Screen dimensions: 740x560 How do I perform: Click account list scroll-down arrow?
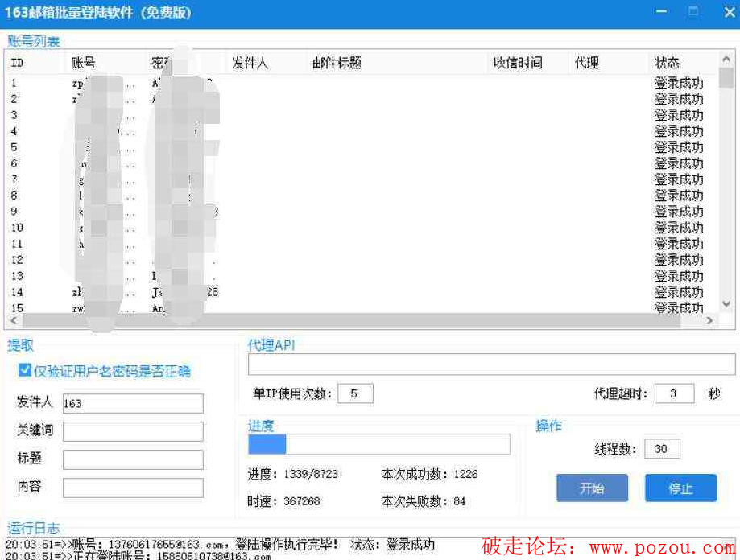(726, 304)
